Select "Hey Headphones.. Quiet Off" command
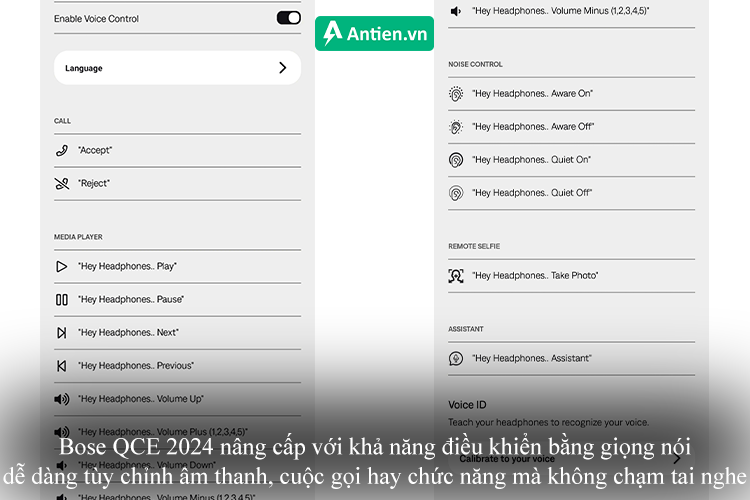This screenshot has height=500, width=750. pyautogui.click(x=532, y=193)
